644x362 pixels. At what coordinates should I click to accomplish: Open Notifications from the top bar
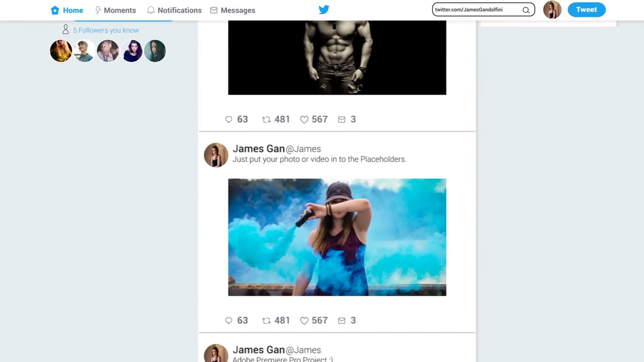coord(174,10)
